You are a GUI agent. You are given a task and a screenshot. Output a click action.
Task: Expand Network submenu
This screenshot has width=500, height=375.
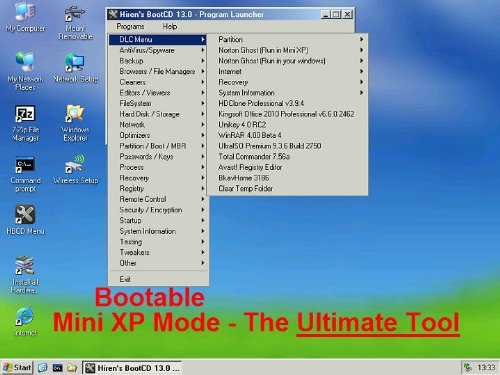pos(158,125)
